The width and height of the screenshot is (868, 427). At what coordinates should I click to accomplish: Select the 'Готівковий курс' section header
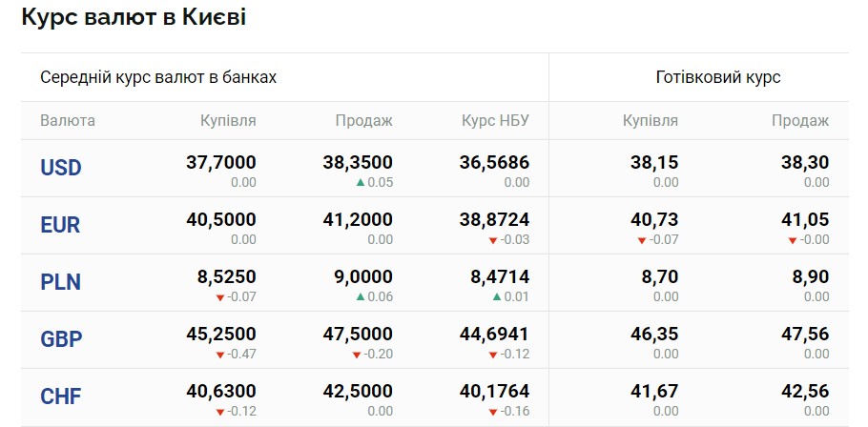coord(718,77)
